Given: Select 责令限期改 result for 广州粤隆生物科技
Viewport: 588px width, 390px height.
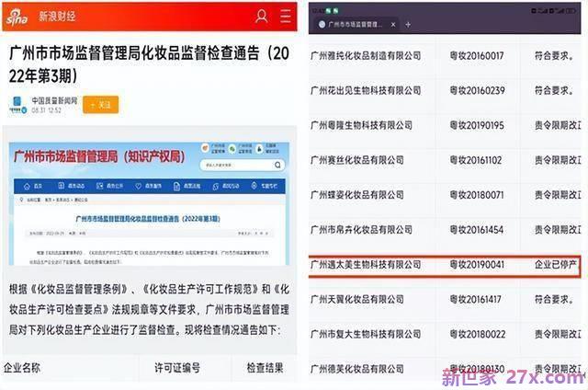Looking at the screenshot, I should pyautogui.click(x=558, y=125).
